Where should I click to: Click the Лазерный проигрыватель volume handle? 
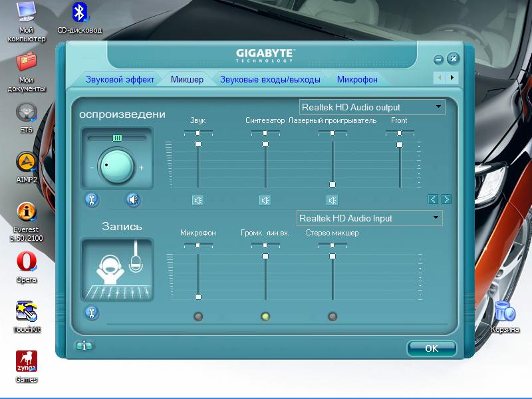(332, 185)
